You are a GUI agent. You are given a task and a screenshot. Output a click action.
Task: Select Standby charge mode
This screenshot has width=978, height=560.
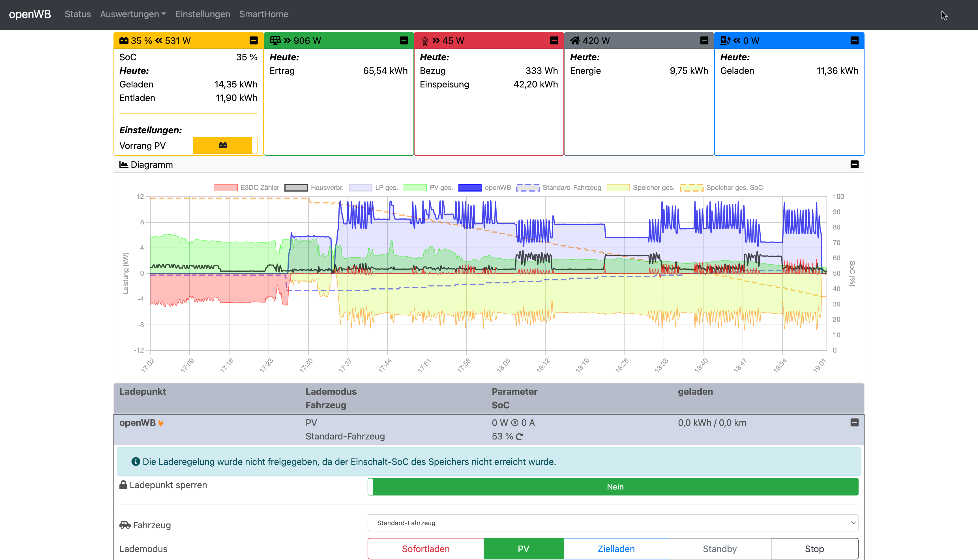pos(720,549)
